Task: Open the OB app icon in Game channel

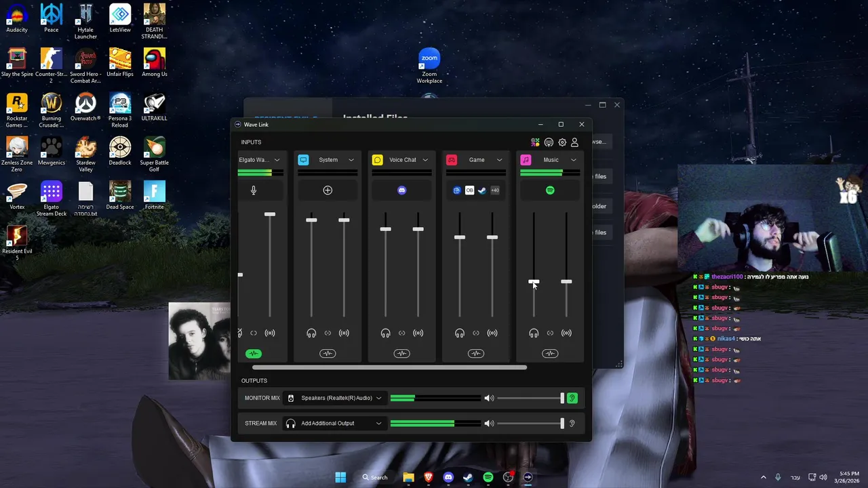Action: 469,190
